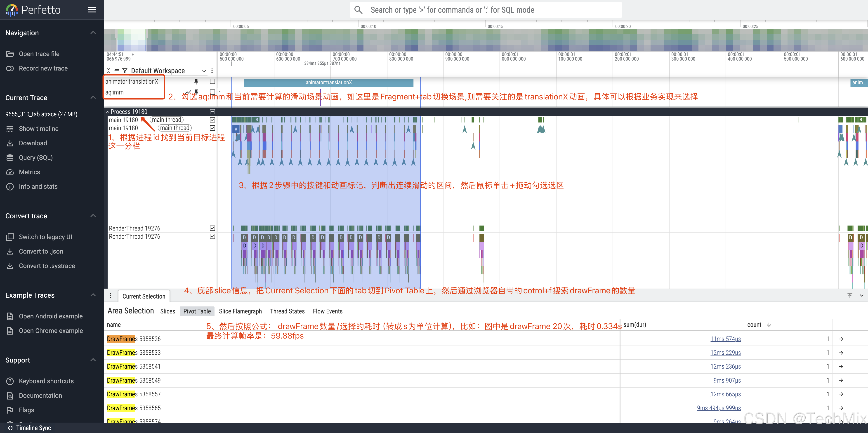This screenshot has height=433, width=868.
Task: Click the search or command input field
Action: pyautogui.click(x=485, y=10)
